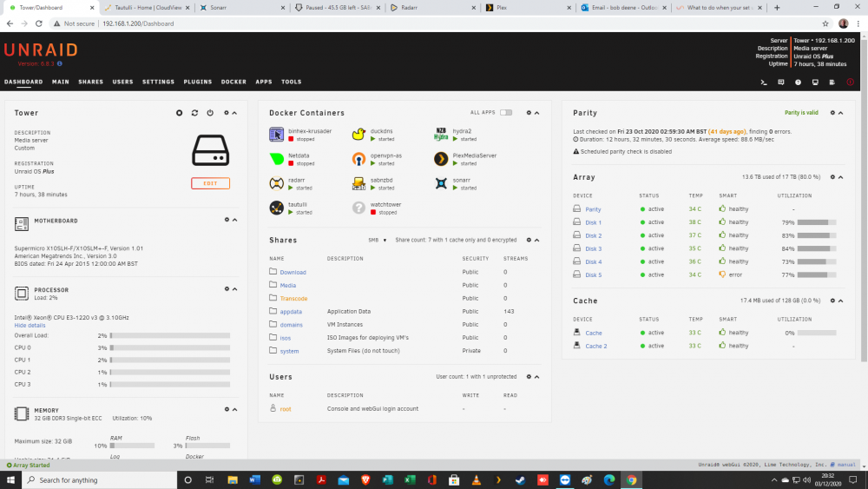The width and height of the screenshot is (868, 489).
Task: Open Array panel settings gear
Action: (832, 177)
